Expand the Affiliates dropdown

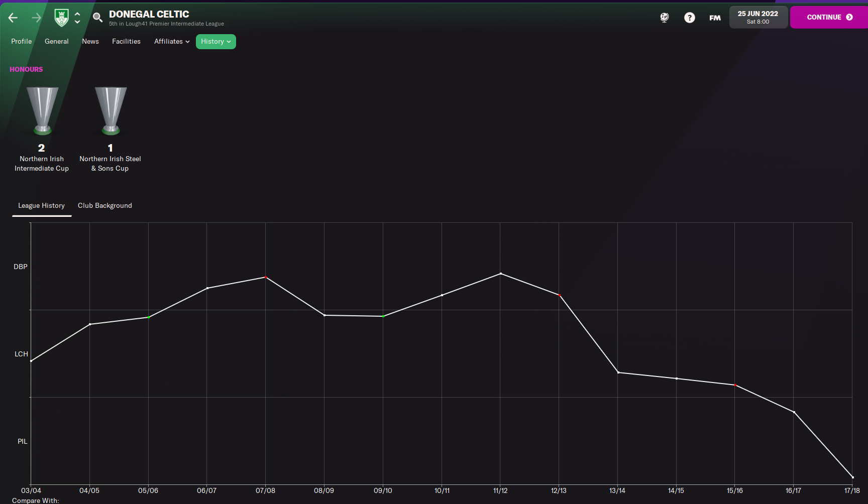[x=172, y=42]
